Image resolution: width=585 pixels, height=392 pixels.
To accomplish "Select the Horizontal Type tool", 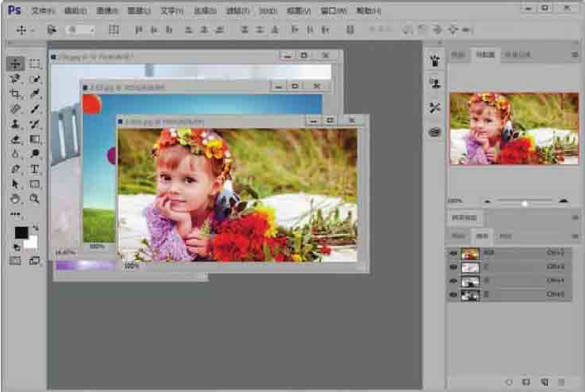I will coord(35,169).
